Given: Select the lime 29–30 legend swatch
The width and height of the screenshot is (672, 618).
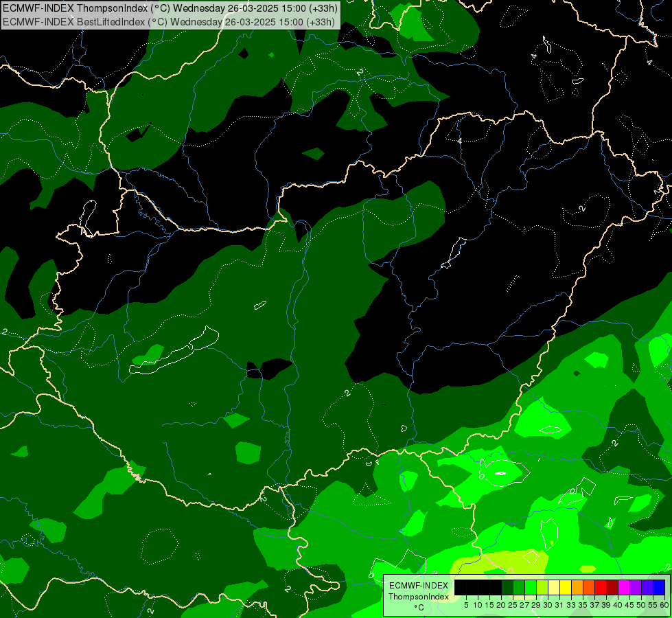Looking at the screenshot, I should pyautogui.click(x=542, y=587).
